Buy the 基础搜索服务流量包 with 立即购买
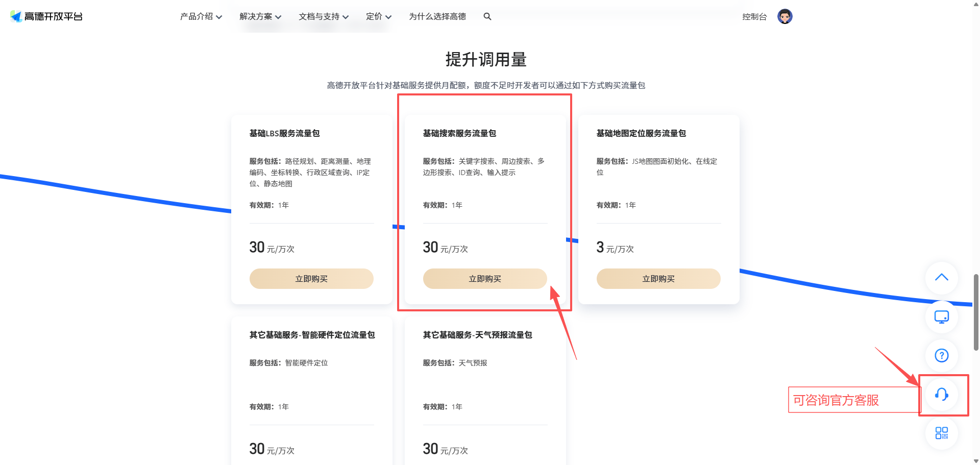The height and width of the screenshot is (465, 980). [485, 279]
